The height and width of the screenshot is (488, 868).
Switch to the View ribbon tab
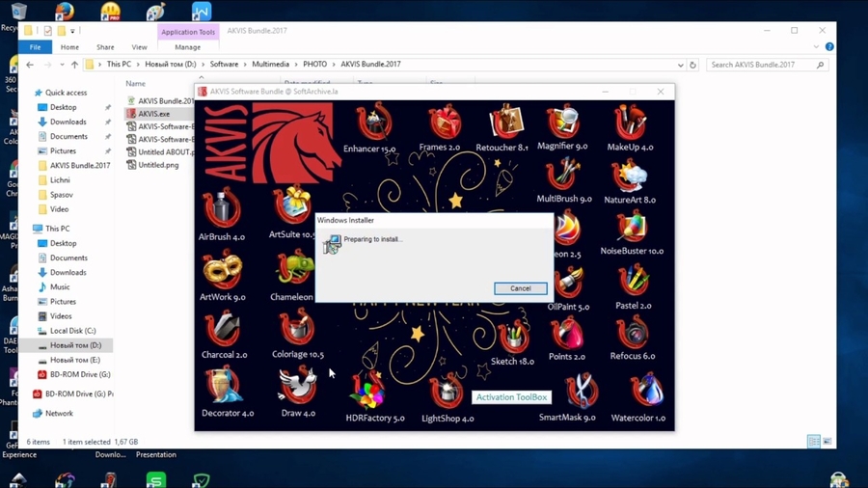tap(139, 47)
